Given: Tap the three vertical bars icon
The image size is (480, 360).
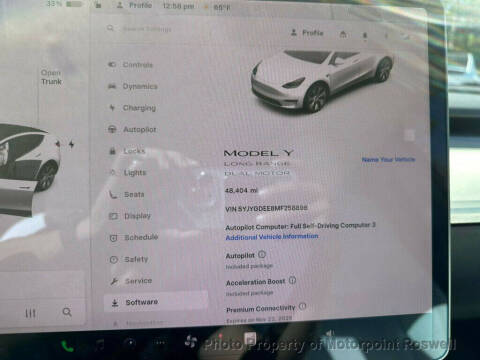Looking at the screenshot, I should pos(30,313).
